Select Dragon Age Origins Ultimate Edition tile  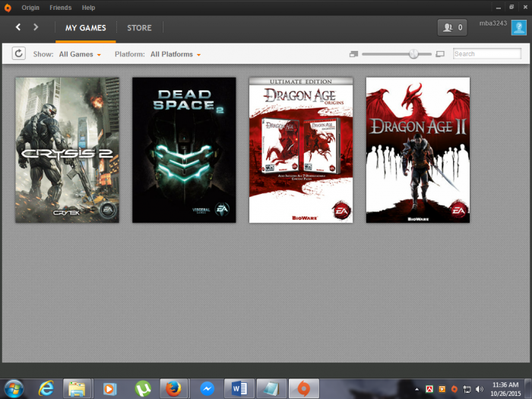[301, 150]
